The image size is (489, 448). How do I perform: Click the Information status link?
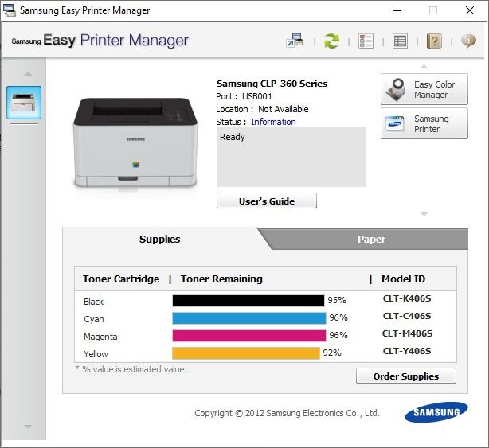coord(273,122)
